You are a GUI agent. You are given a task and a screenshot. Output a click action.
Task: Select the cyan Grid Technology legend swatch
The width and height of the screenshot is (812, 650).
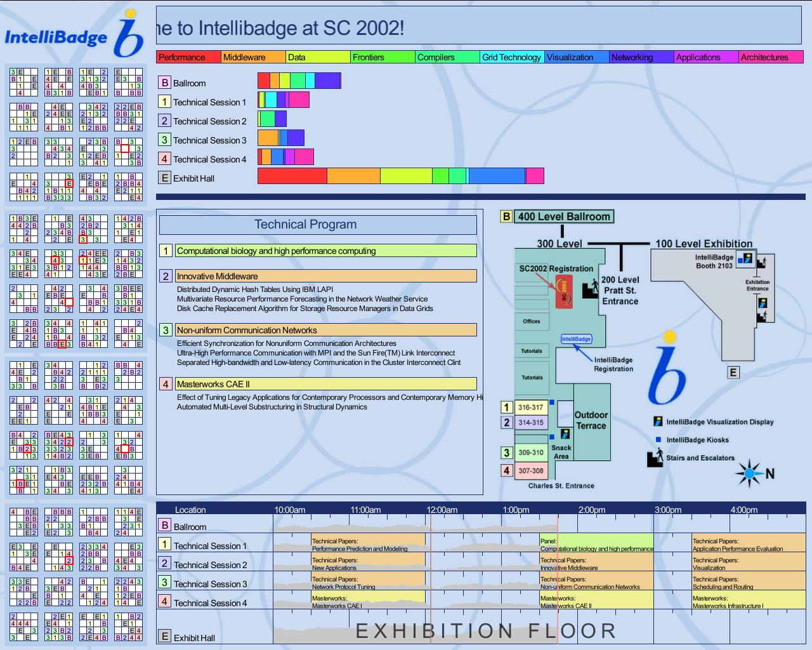[x=512, y=57]
